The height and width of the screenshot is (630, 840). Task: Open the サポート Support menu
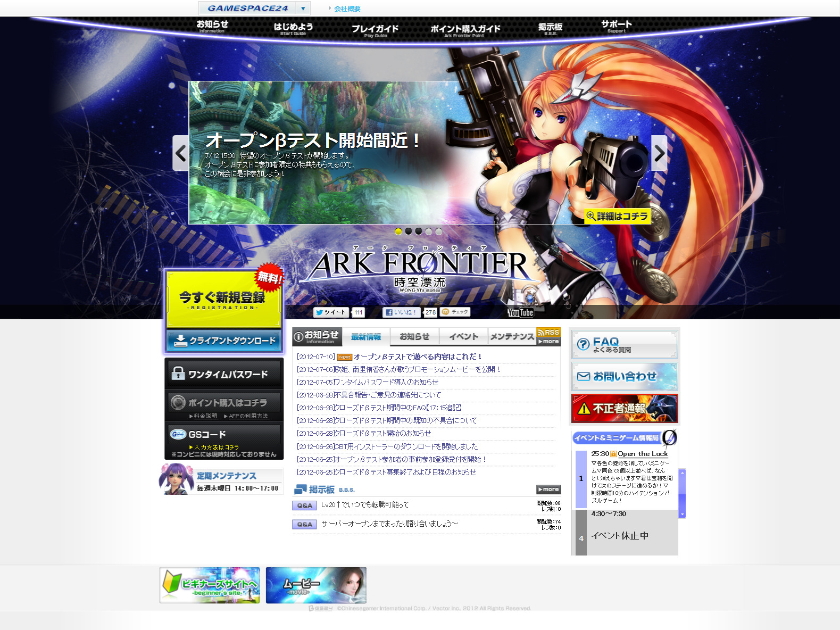[617, 26]
